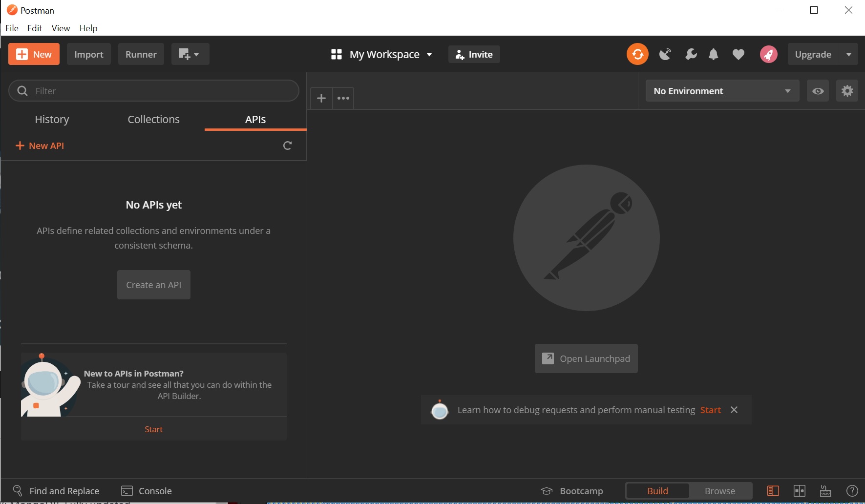Switch to two-pane view layout icon

click(x=799, y=491)
